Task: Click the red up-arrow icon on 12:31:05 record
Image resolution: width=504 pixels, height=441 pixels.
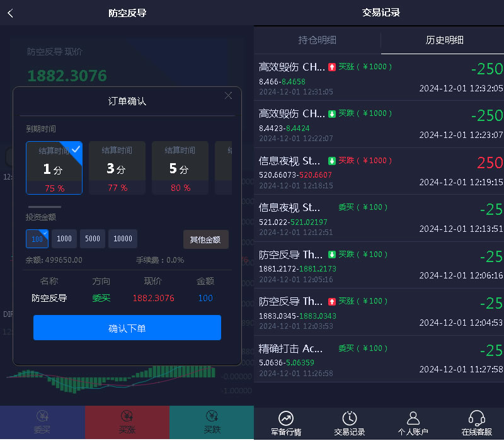Action: (332, 67)
